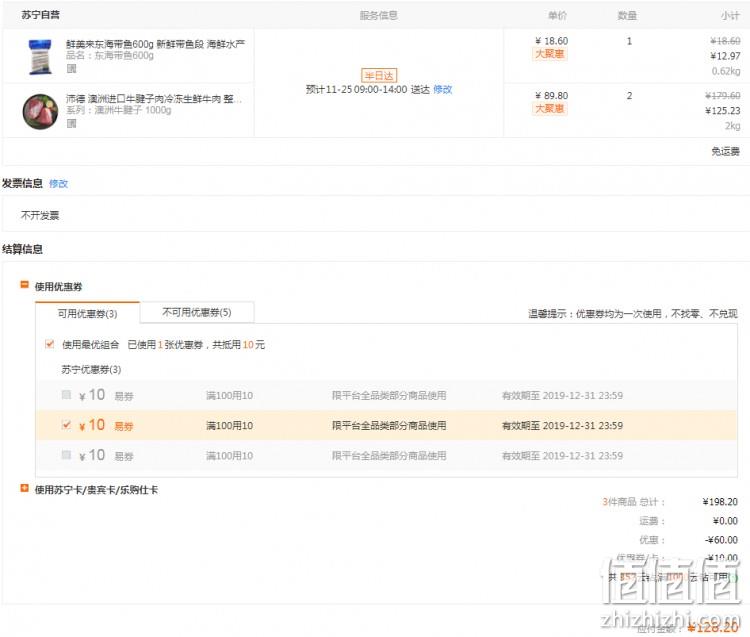Click the 团 icon under the beef item
Image resolution: width=750 pixels, height=637 pixels.
(x=71, y=123)
